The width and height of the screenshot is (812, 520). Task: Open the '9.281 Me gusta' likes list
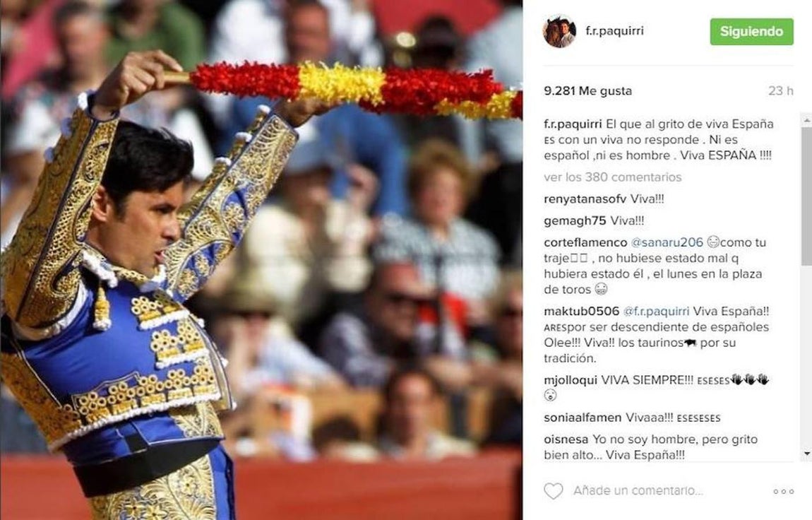click(587, 90)
